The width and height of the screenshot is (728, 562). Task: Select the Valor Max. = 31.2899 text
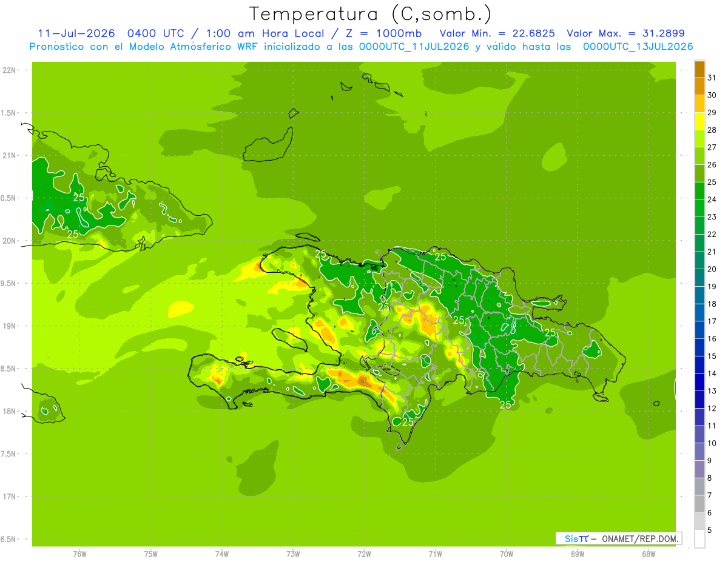625,33
